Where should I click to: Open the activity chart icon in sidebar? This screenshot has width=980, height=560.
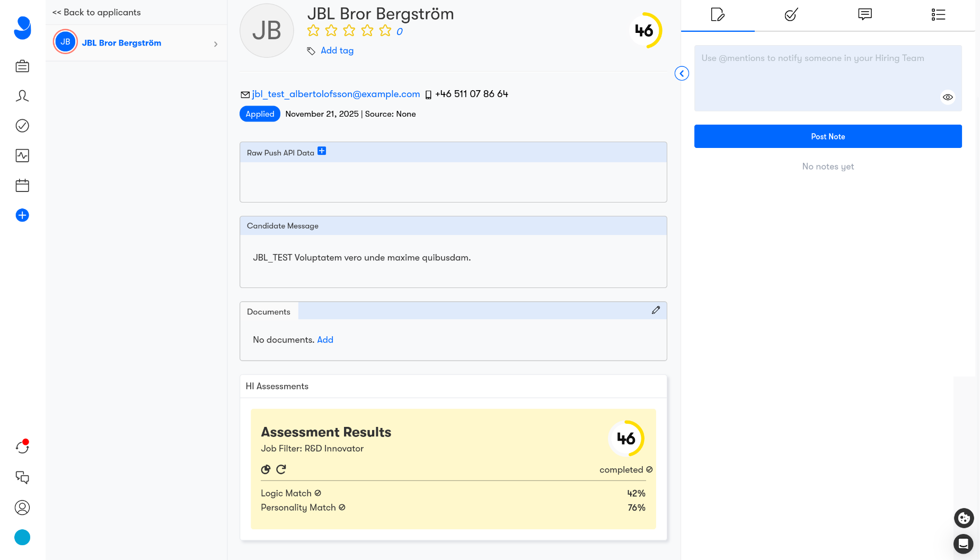pyautogui.click(x=22, y=155)
